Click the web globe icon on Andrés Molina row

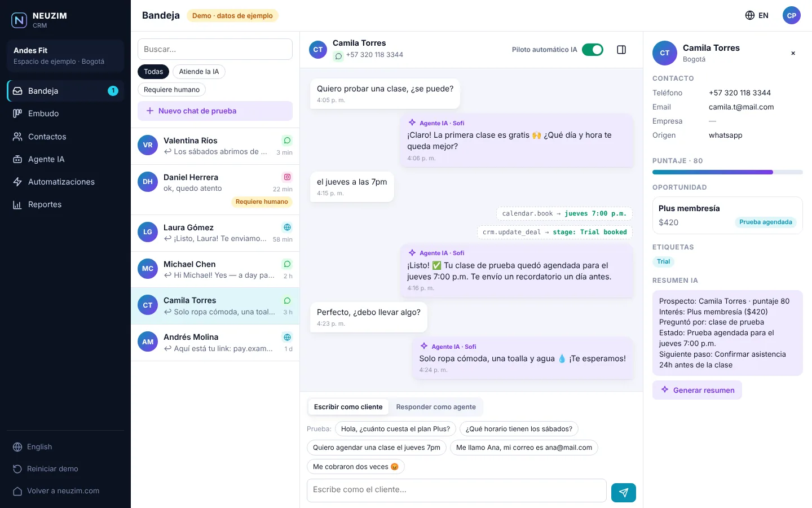[287, 337]
